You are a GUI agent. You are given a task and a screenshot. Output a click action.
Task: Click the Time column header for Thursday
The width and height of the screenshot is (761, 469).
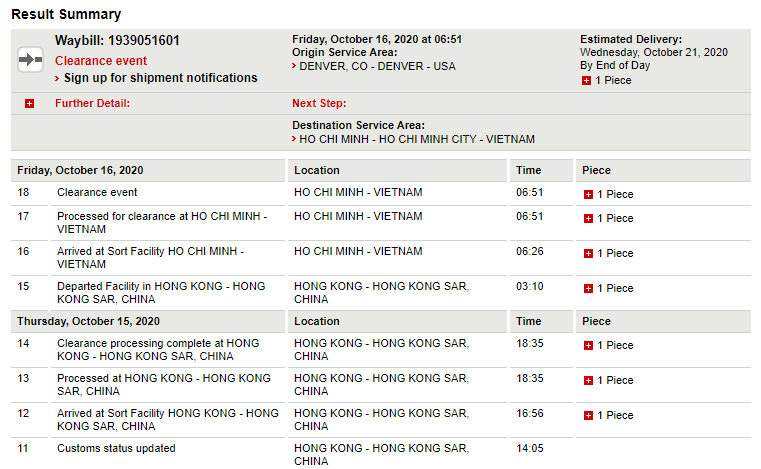point(528,321)
